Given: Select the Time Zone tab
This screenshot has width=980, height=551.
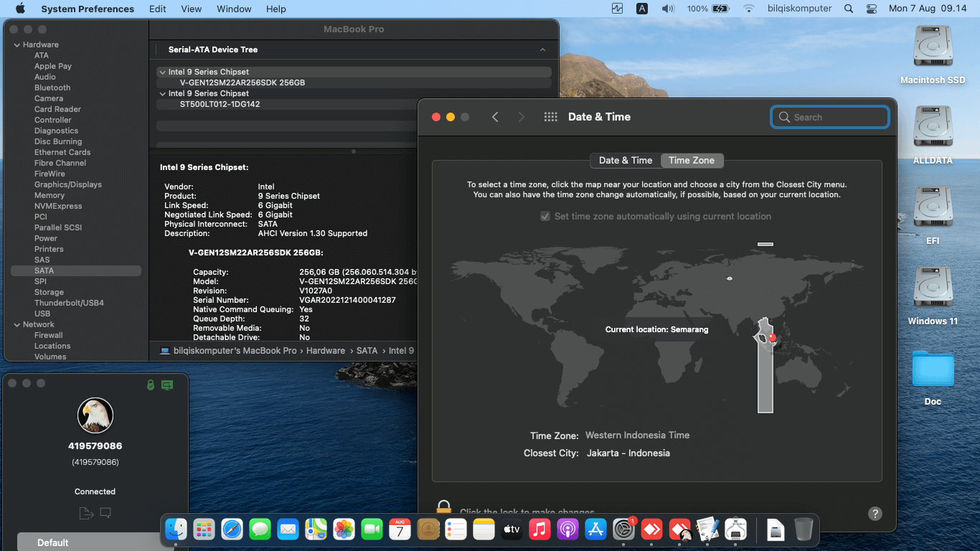Looking at the screenshot, I should pos(692,161).
